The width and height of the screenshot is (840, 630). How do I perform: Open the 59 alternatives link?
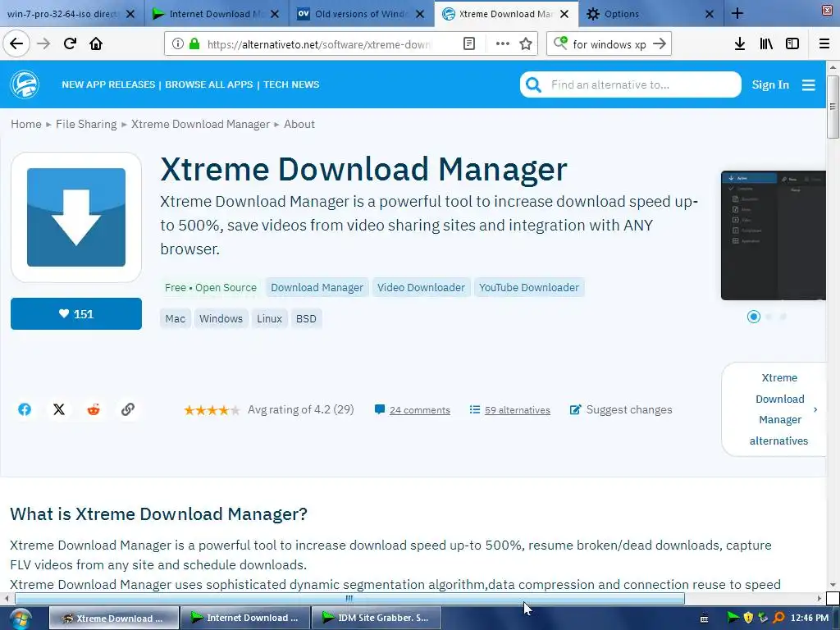click(x=517, y=410)
